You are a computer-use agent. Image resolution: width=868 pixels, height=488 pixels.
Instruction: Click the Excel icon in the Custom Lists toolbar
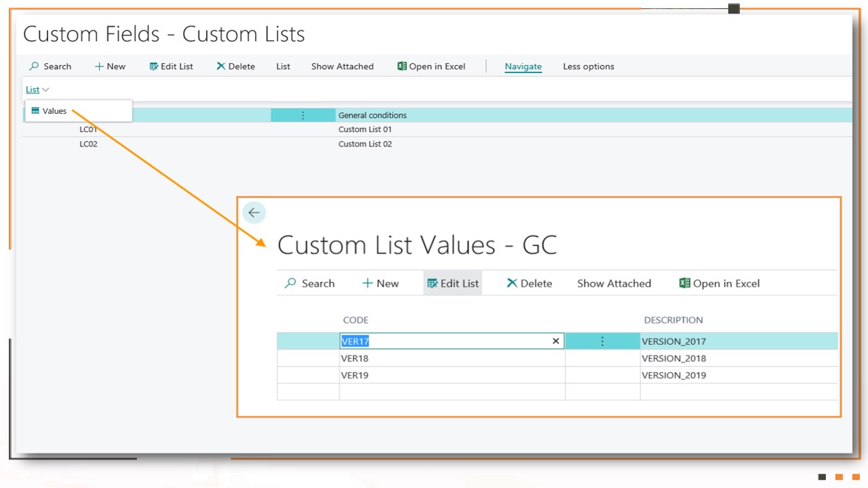pyautogui.click(x=402, y=66)
